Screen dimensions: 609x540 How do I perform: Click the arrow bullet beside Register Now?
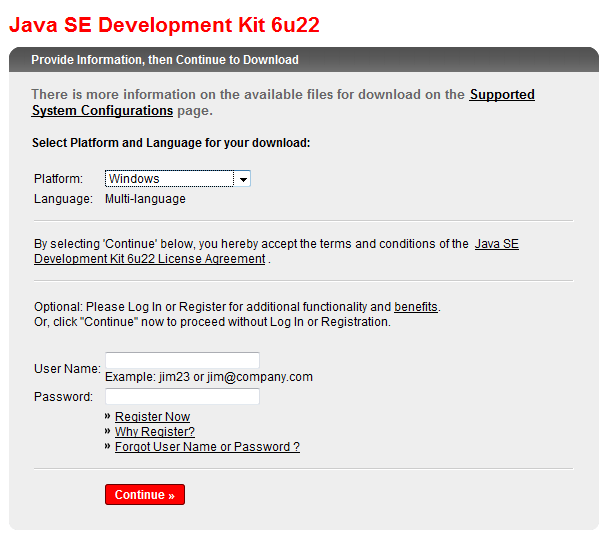pos(107,417)
